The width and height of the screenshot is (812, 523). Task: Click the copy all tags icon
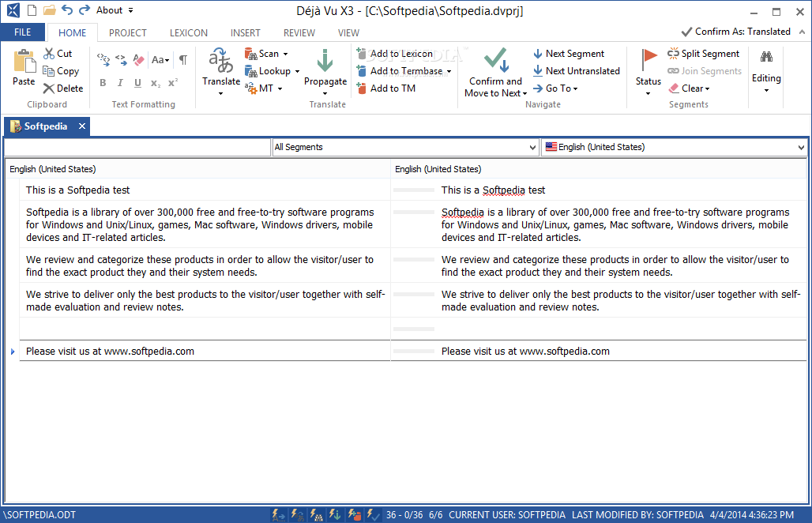pos(103,59)
